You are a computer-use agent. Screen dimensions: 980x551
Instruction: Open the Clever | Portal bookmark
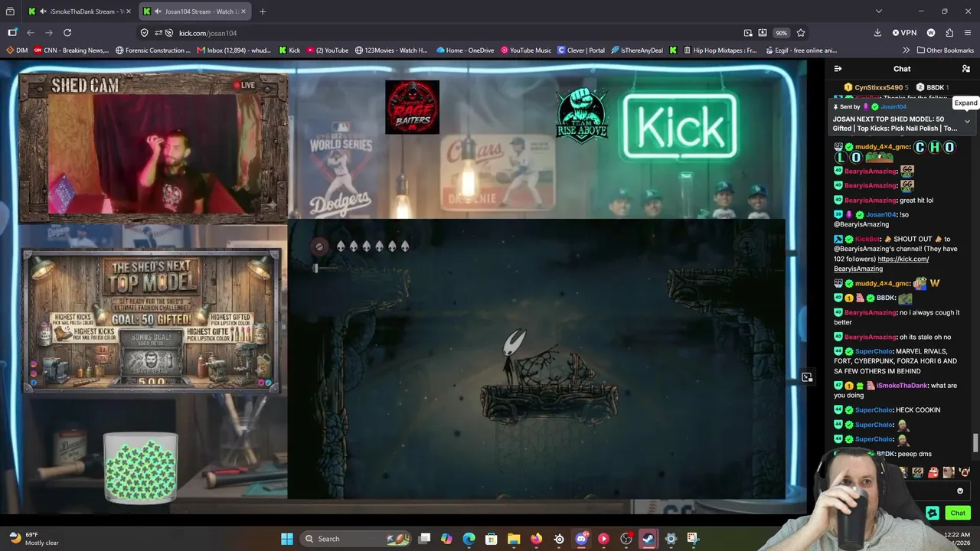coord(582,51)
